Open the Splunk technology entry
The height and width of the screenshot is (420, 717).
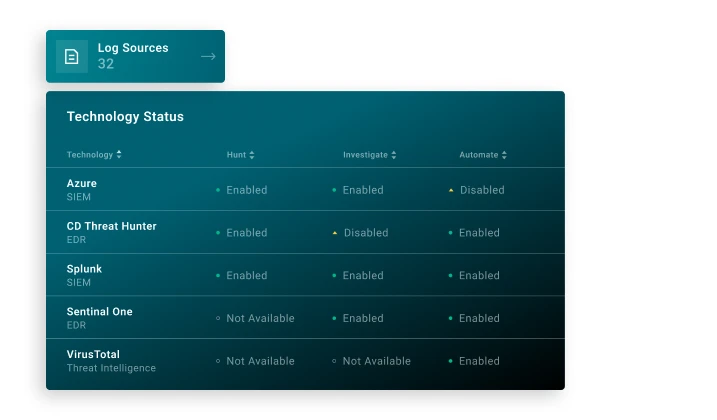(x=84, y=275)
